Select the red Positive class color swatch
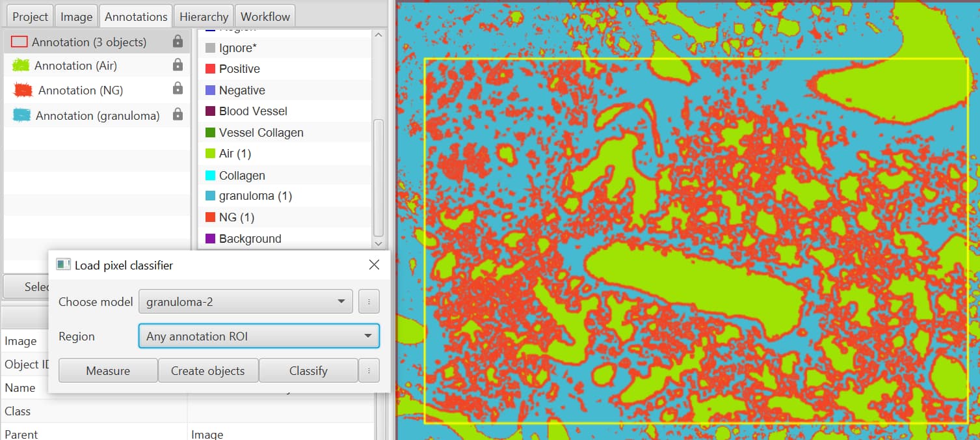Image resolution: width=980 pixels, height=440 pixels. 209,68
